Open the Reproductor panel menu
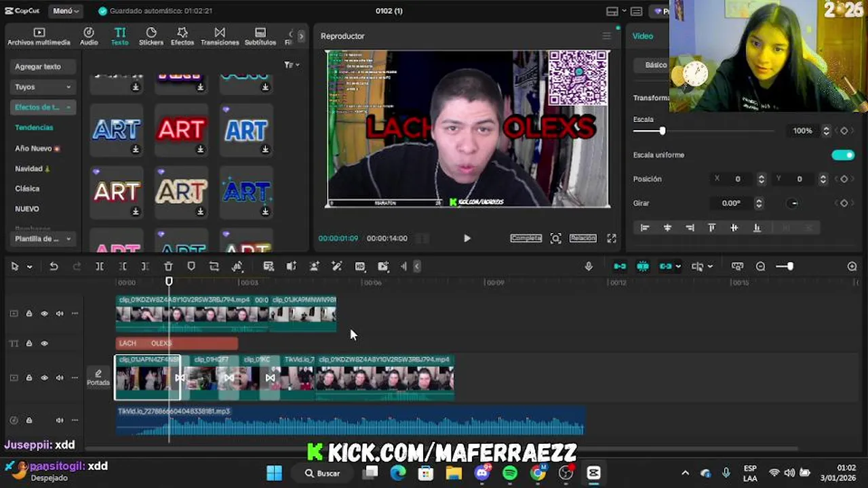 click(x=607, y=36)
